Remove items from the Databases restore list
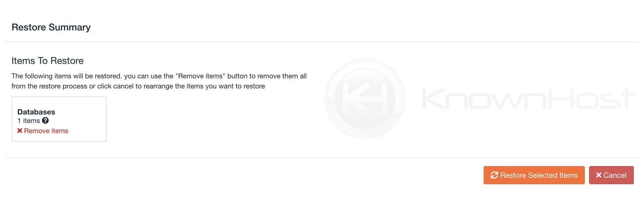The height and width of the screenshot is (204, 644). (x=43, y=131)
